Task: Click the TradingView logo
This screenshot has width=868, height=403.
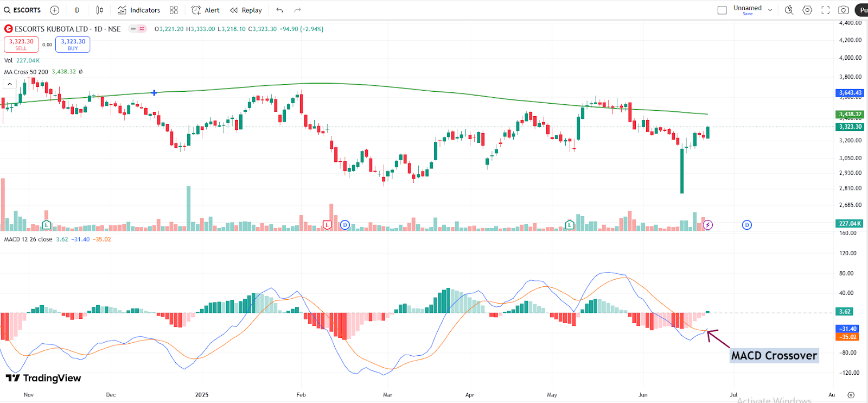Action: (x=43, y=378)
